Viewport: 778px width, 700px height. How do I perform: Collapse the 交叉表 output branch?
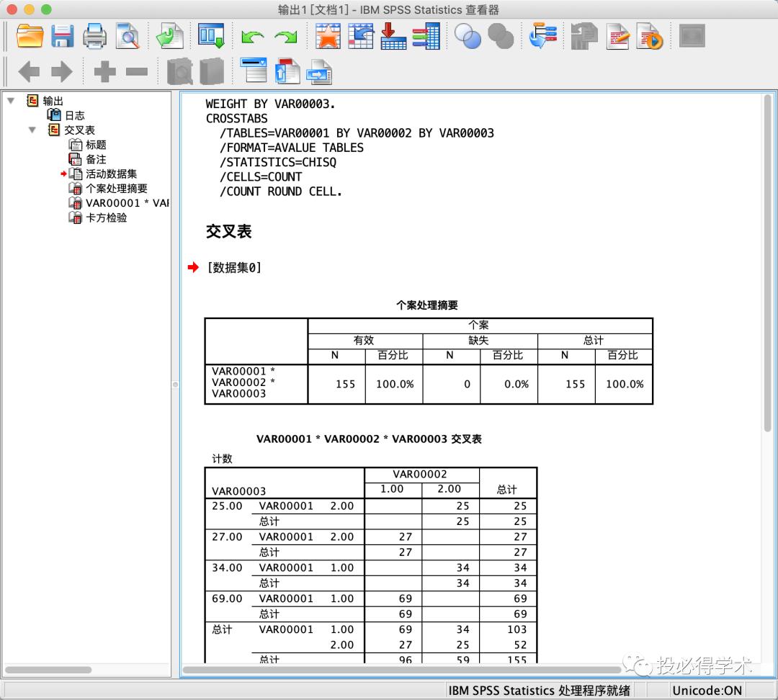pyautogui.click(x=32, y=130)
